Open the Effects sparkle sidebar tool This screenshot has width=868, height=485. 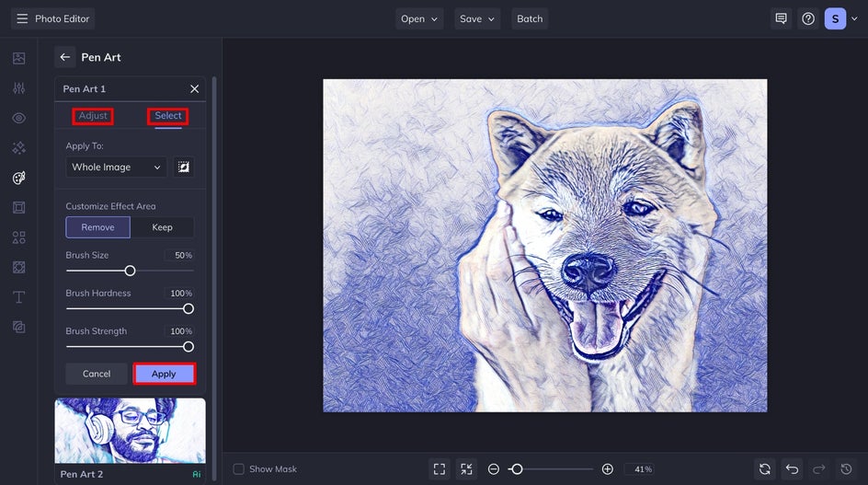[x=18, y=148]
